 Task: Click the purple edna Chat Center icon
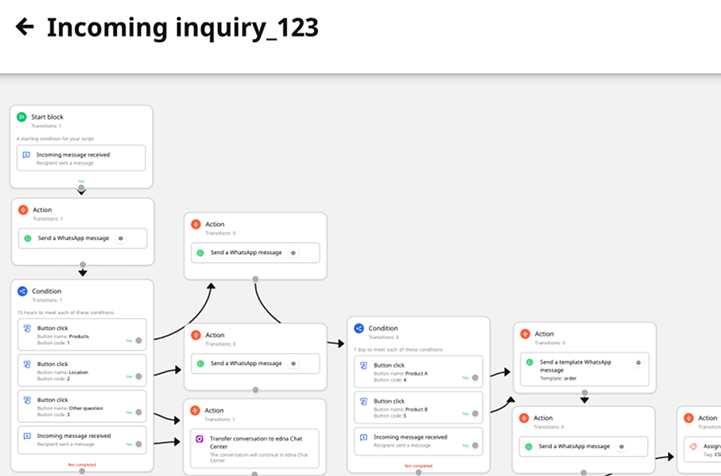pyautogui.click(x=200, y=439)
